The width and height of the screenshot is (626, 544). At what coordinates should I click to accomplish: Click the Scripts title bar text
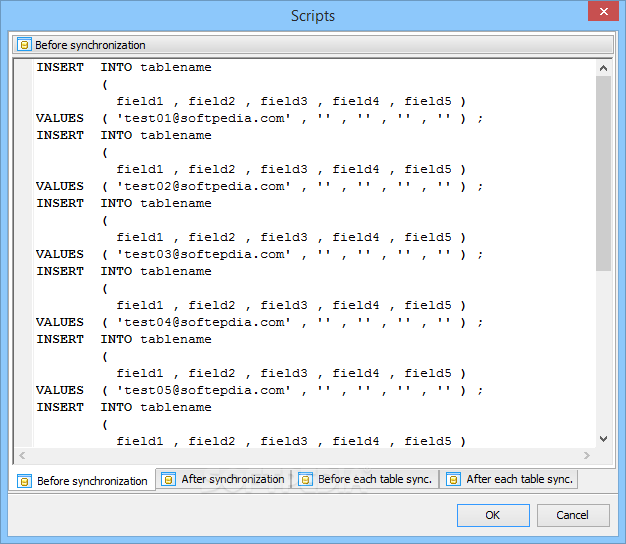tap(313, 16)
